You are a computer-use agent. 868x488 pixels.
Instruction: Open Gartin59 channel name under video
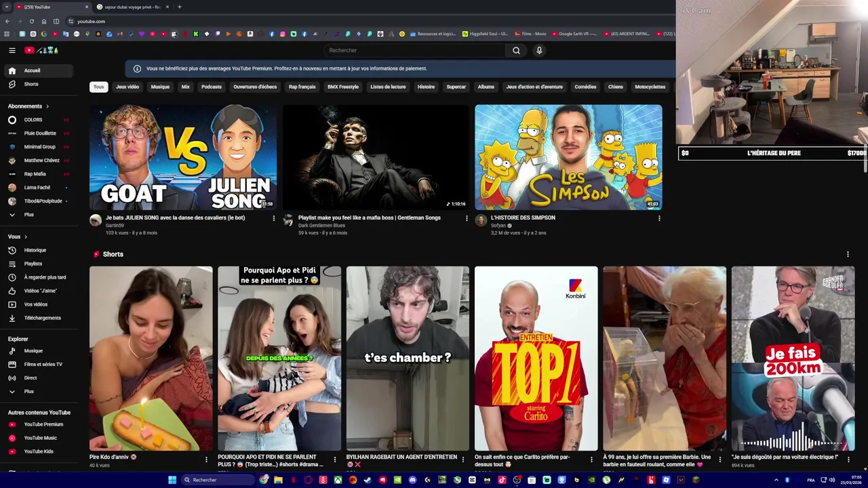pos(115,226)
